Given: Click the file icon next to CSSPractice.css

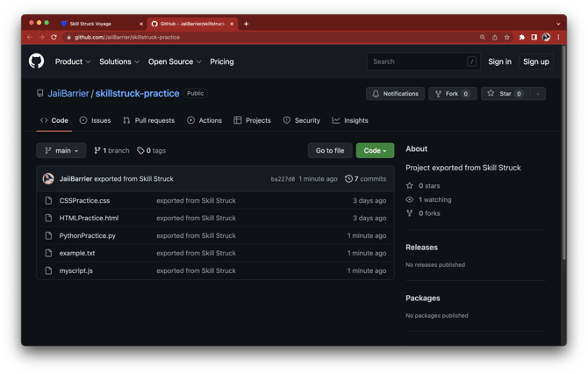Looking at the screenshot, I should (48, 200).
